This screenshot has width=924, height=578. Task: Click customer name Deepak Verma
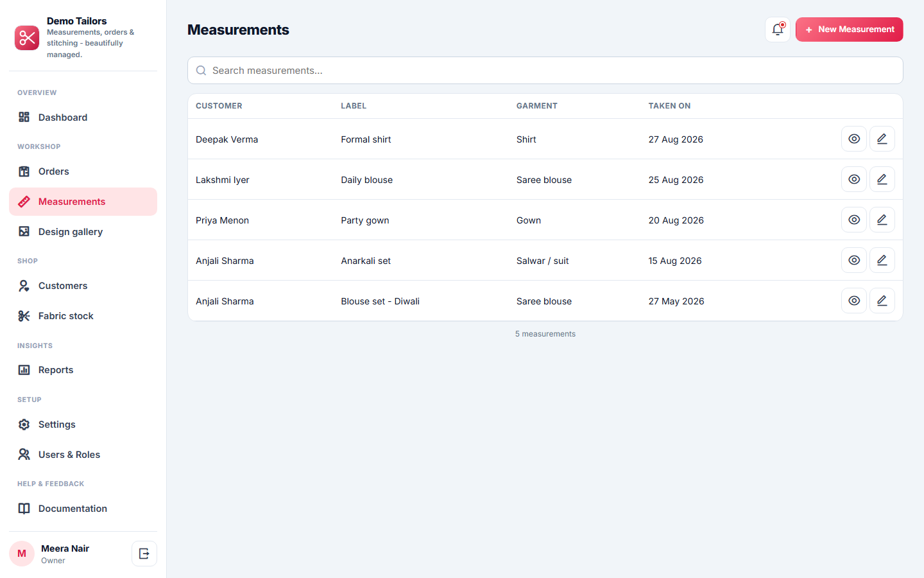click(227, 139)
